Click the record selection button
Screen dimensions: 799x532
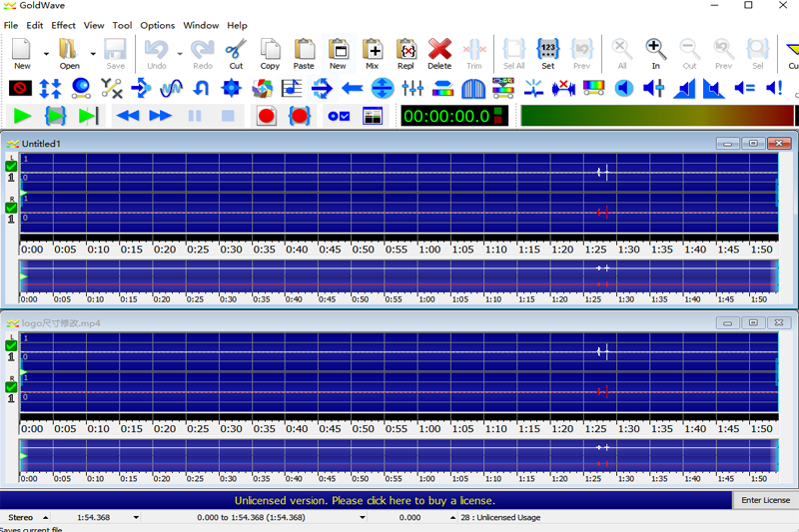(299, 116)
